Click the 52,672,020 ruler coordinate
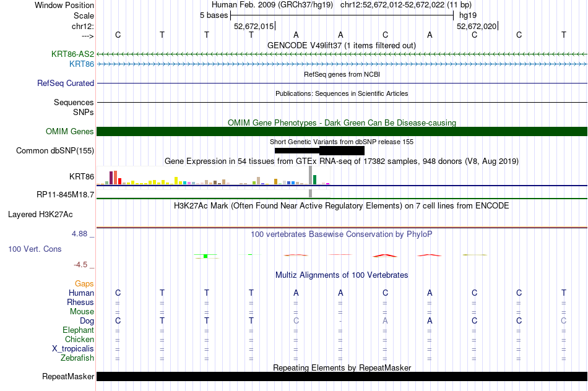This screenshot has height=391, width=588. 477,26
